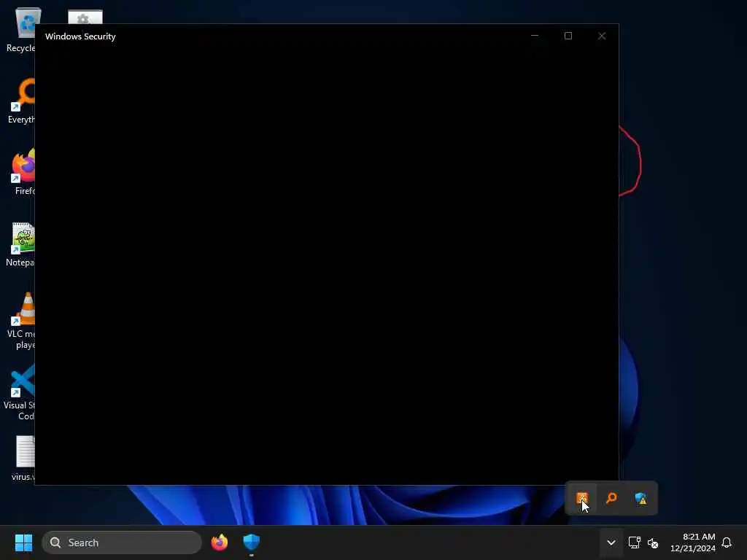Screen dimensions: 747x560
Task: Select the VLC media player desktop shortcut
Action: 21,321
